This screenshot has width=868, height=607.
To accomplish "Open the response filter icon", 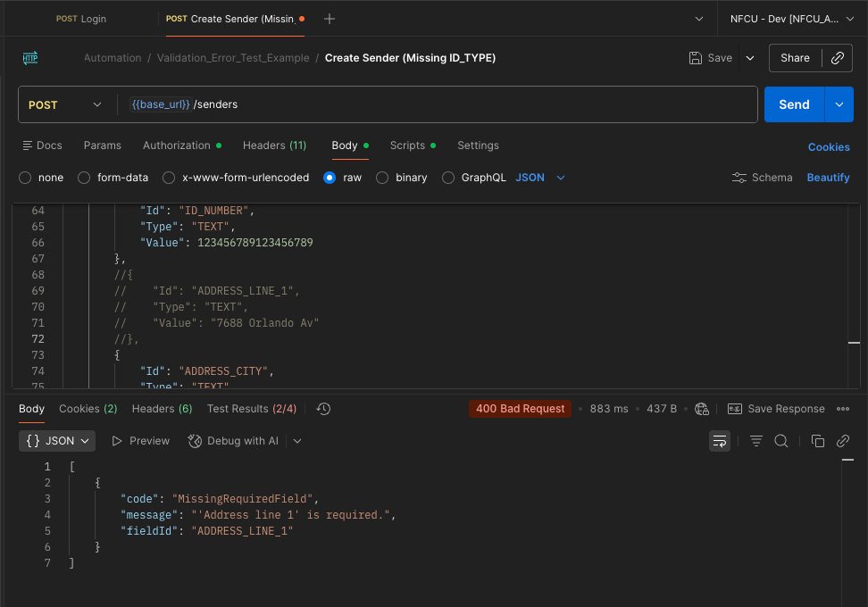I will (755, 441).
